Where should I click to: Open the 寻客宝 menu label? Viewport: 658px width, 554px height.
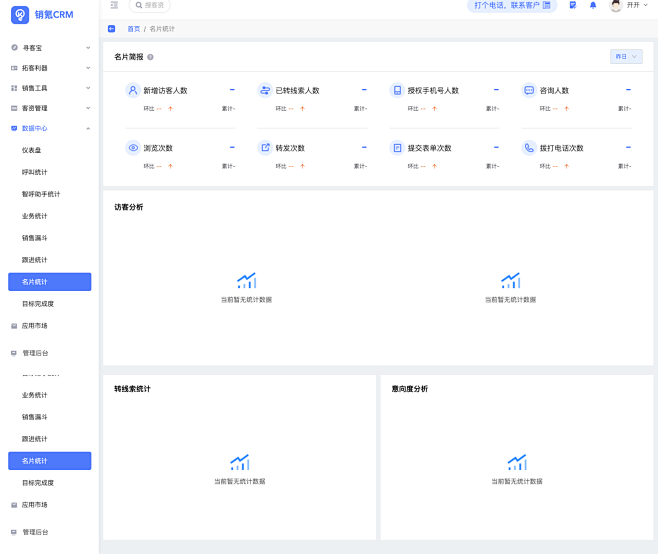click(32, 48)
